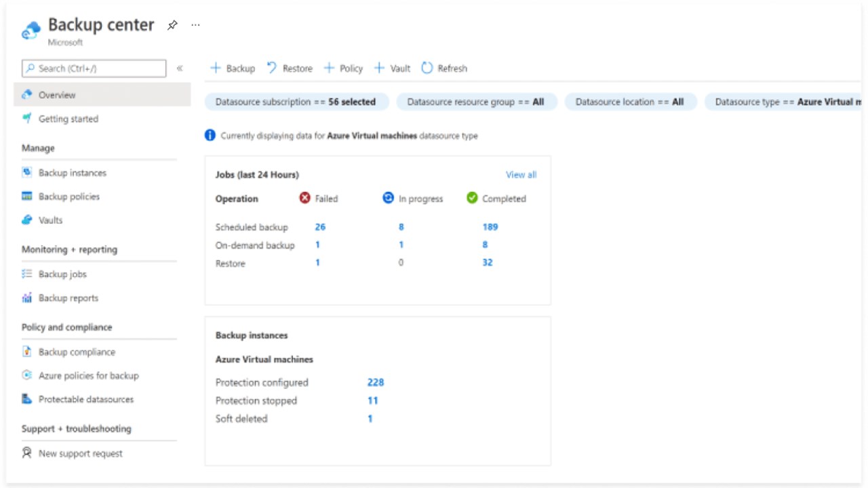Click View all link in Jobs card
This screenshot has height=488, width=868.
(521, 175)
